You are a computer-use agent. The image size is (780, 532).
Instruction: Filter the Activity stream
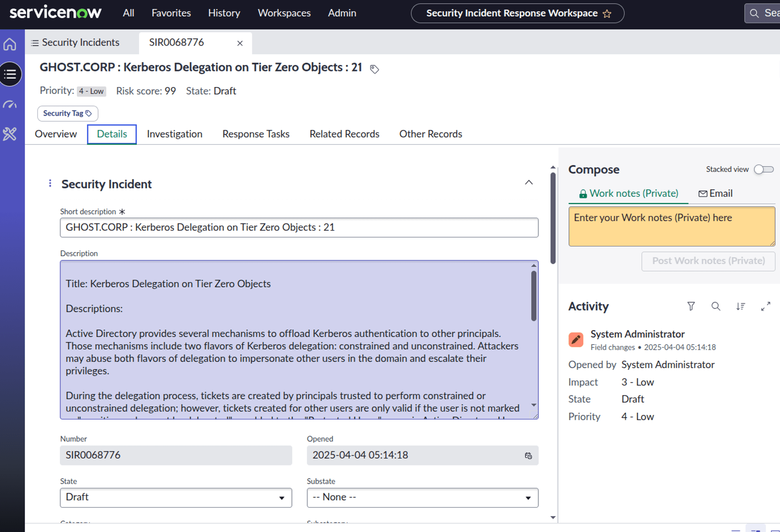click(x=691, y=306)
